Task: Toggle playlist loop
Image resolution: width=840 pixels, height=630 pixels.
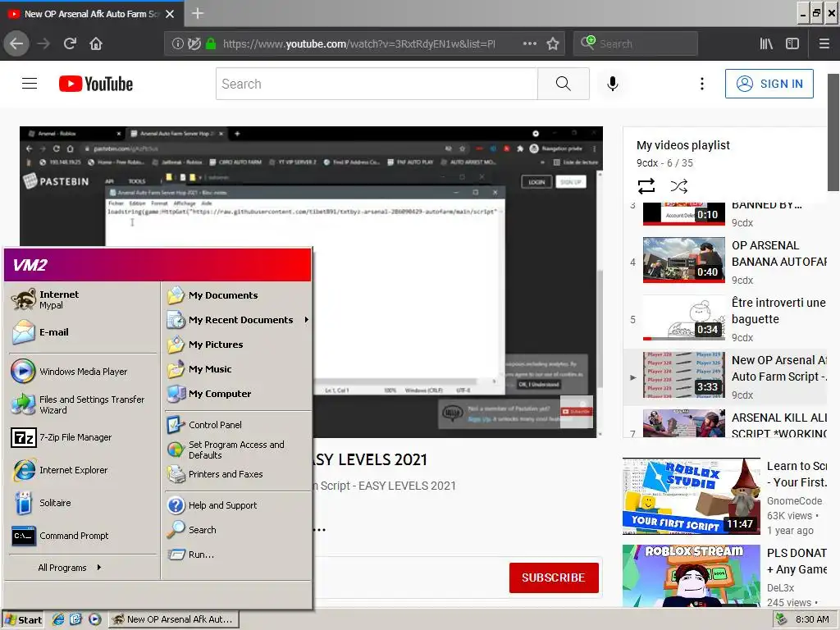Action: point(646,186)
